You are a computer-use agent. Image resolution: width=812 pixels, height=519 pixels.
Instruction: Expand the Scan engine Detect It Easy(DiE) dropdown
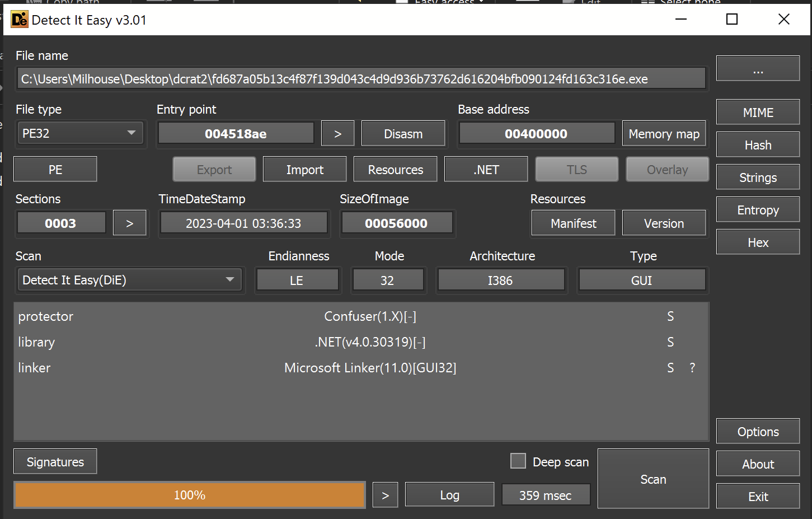tap(129, 280)
